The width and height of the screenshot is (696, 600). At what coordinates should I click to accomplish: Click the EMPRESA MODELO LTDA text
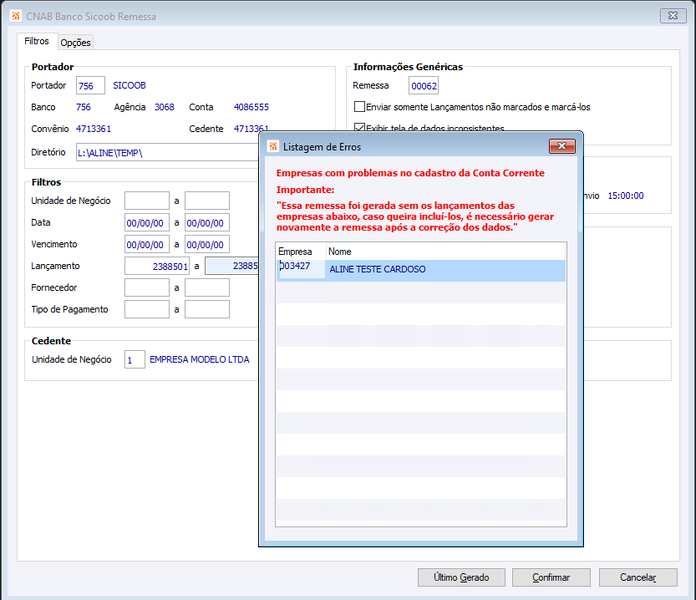click(199, 359)
